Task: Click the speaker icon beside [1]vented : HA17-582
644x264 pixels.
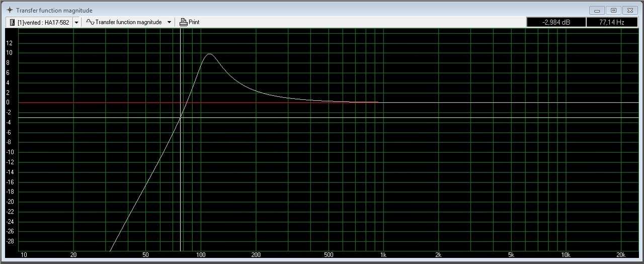Action: pos(12,22)
